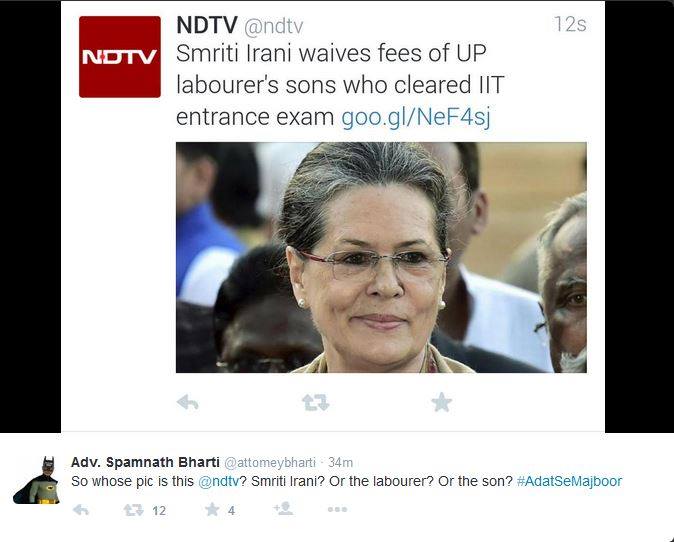
Task: Open the @ndtv handle in header
Action: (274, 26)
